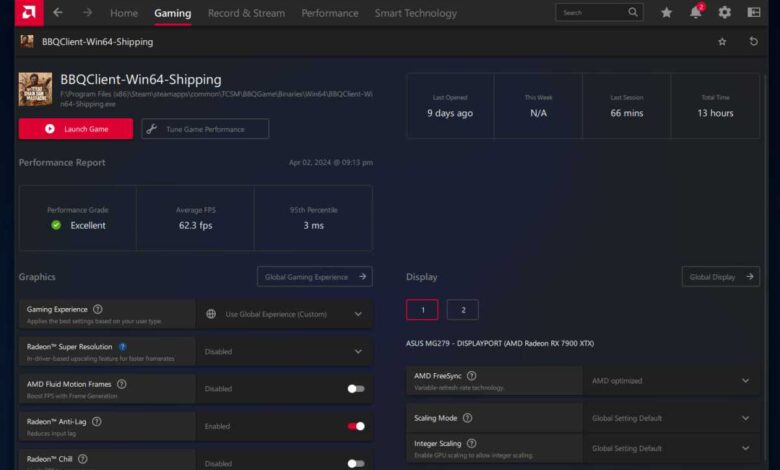Click the 95th Percentile 3 ms value
The height and width of the screenshot is (470, 780).
313,225
